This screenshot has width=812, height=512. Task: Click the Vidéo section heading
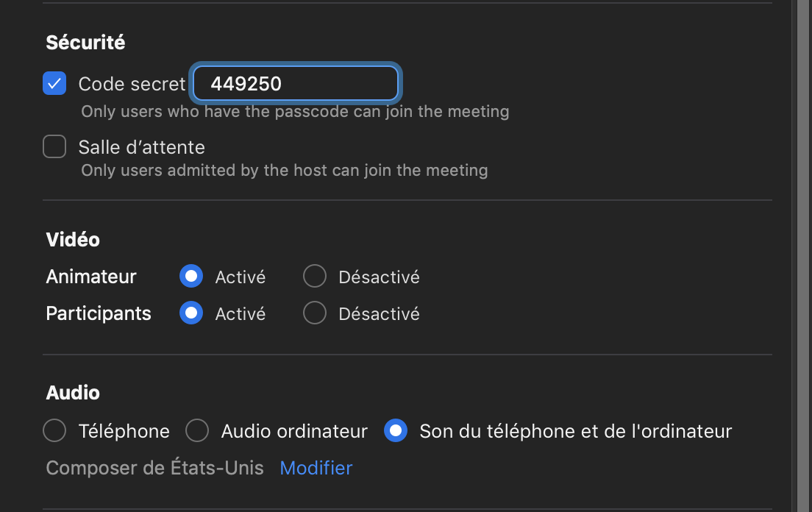pos(73,240)
